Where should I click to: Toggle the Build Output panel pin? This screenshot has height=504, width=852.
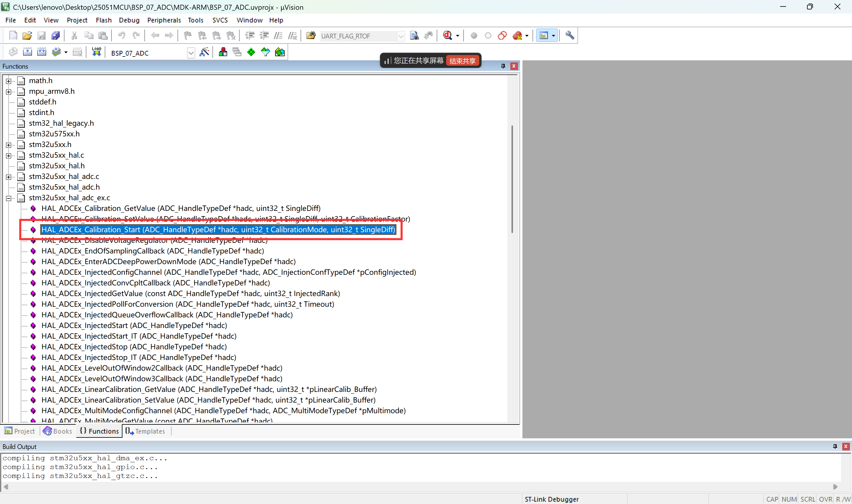click(835, 447)
